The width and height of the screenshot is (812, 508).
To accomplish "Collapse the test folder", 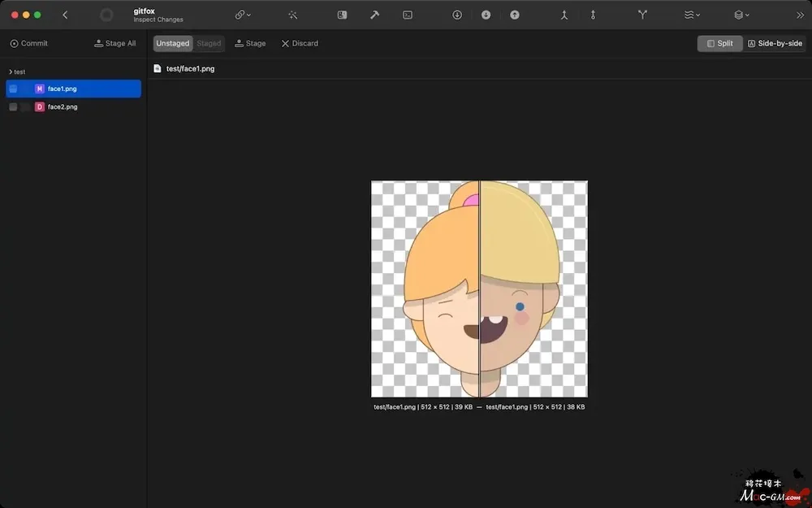I will [x=11, y=72].
